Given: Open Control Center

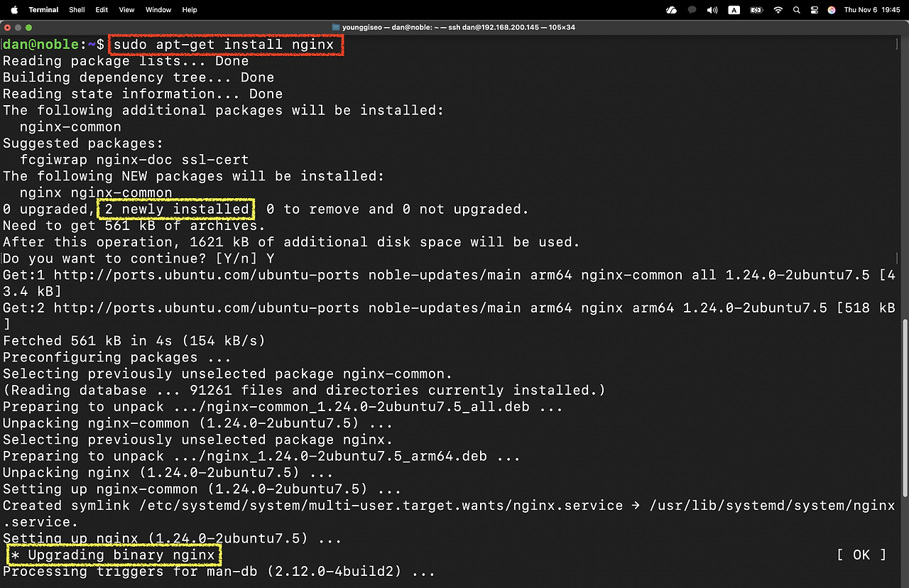Looking at the screenshot, I should pos(814,10).
